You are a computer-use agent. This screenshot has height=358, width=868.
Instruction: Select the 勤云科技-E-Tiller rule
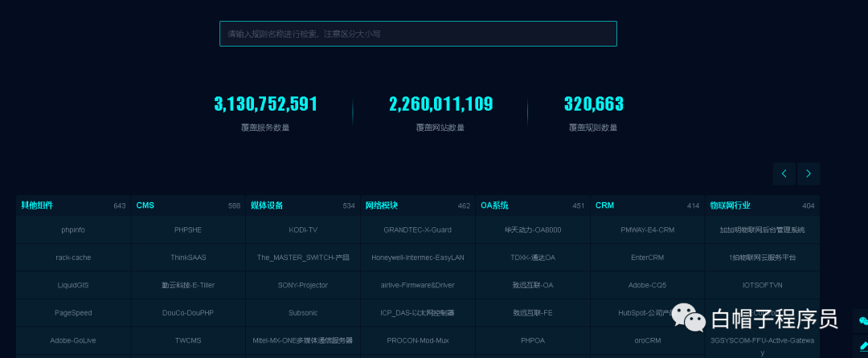click(188, 285)
